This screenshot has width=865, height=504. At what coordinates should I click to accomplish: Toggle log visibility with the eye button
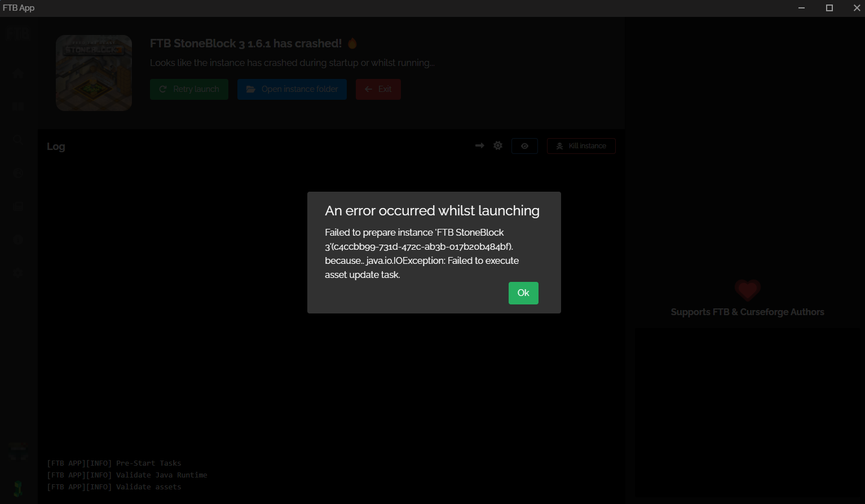pos(524,145)
